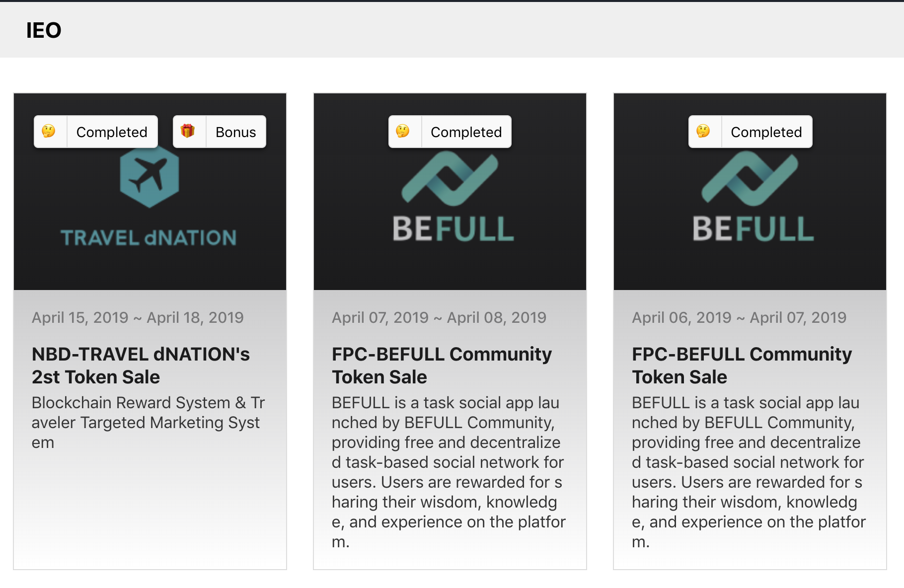Click the IEO page heading
This screenshot has width=904, height=588.
tap(44, 30)
